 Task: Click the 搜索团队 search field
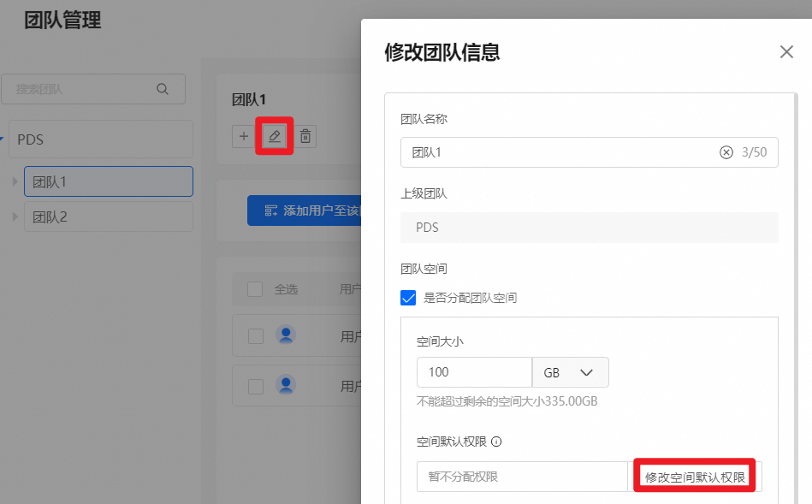tap(93, 89)
